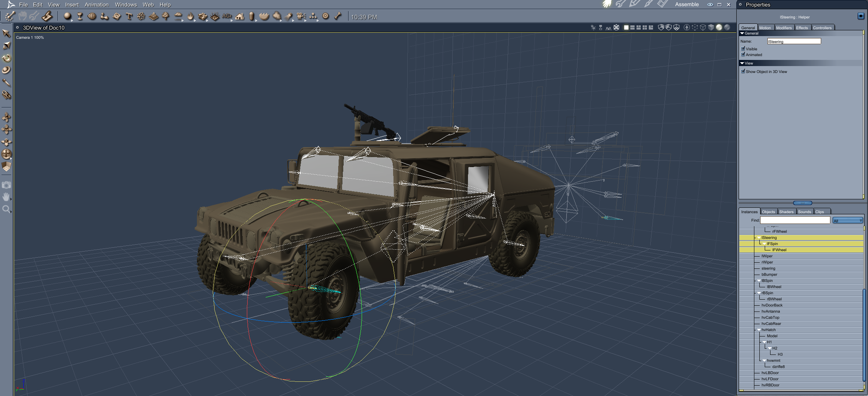Insert a vertex object (wire globe icon)
The width and height of the screenshot is (868, 396).
[92, 16]
